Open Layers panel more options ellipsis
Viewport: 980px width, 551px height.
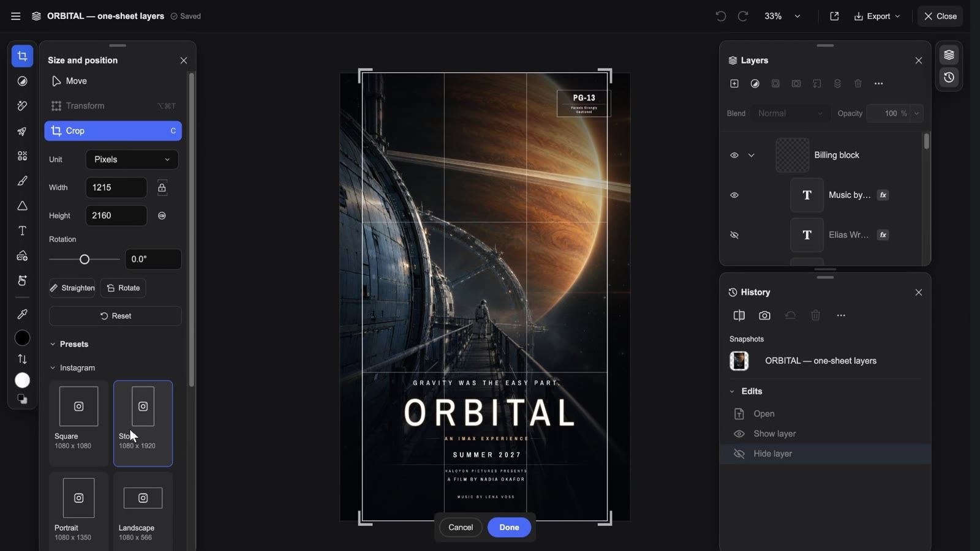[x=879, y=83]
